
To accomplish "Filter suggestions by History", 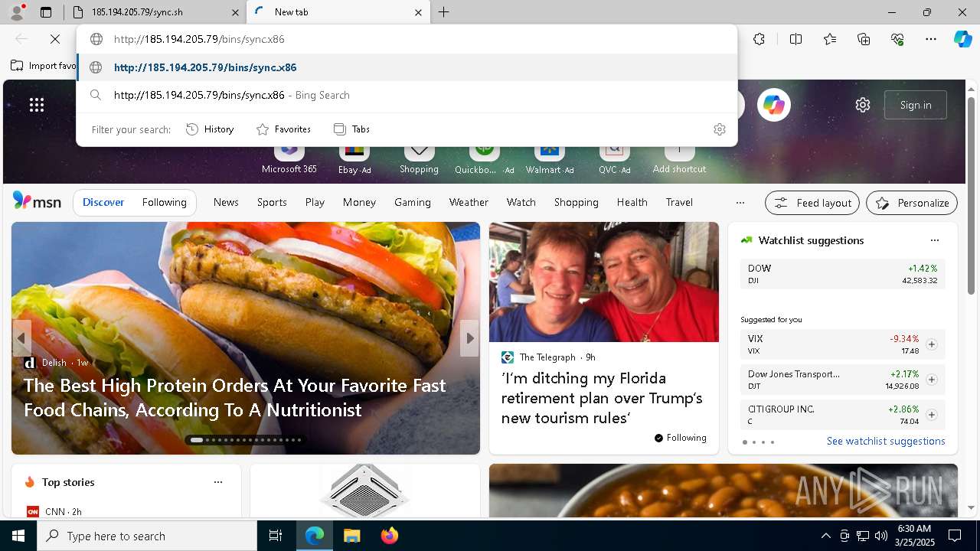I will [210, 129].
